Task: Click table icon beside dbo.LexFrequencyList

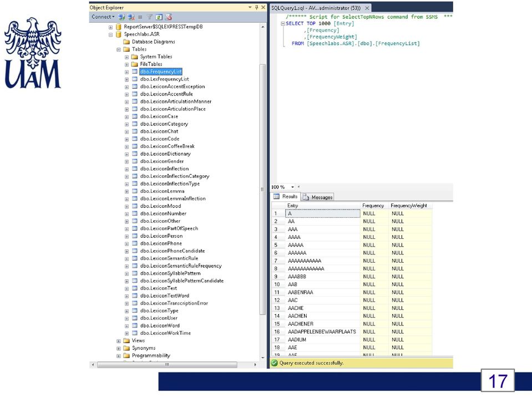Action: pyautogui.click(x=134, y=79)
